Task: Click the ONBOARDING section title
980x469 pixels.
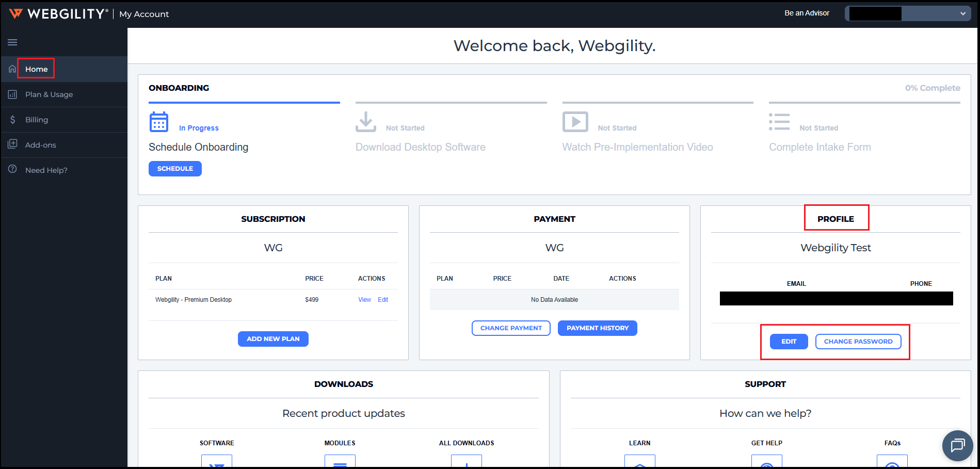Action: 179,88
